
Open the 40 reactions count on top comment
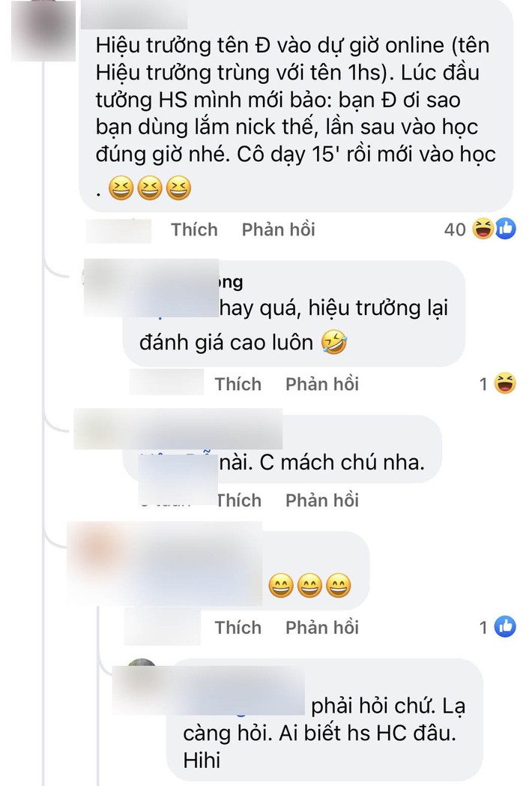[455, 229]
